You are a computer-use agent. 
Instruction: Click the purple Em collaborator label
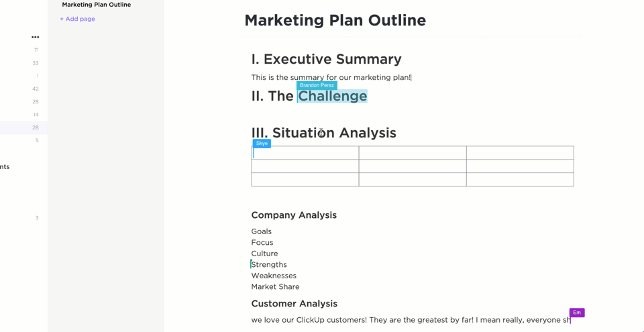pyautogui.click(x=576, y=313)
